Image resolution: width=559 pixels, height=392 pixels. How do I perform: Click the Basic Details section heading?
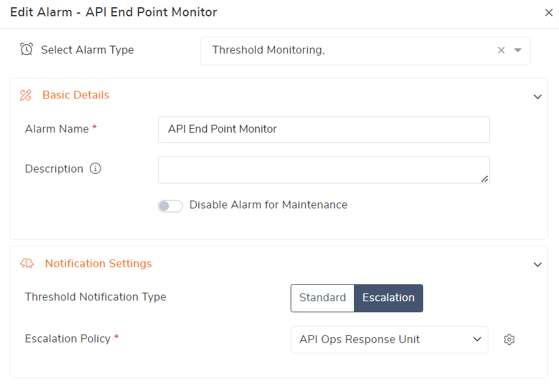pos(76,95)
